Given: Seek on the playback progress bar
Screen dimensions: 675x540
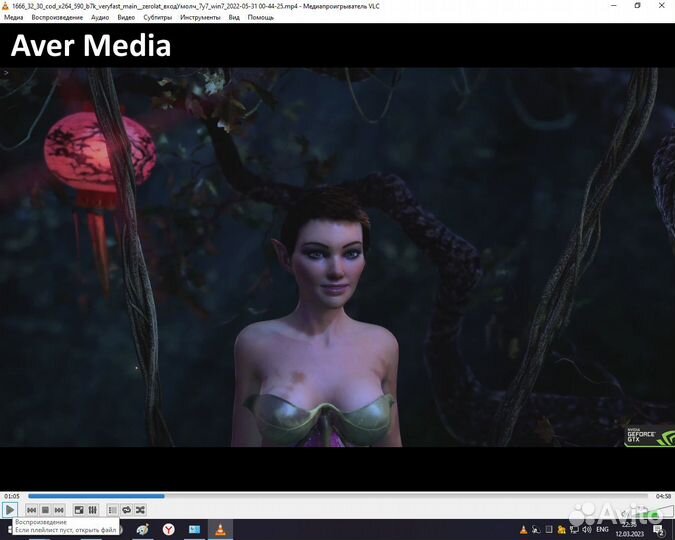Looking at the screenshot, I should point(338,496).
